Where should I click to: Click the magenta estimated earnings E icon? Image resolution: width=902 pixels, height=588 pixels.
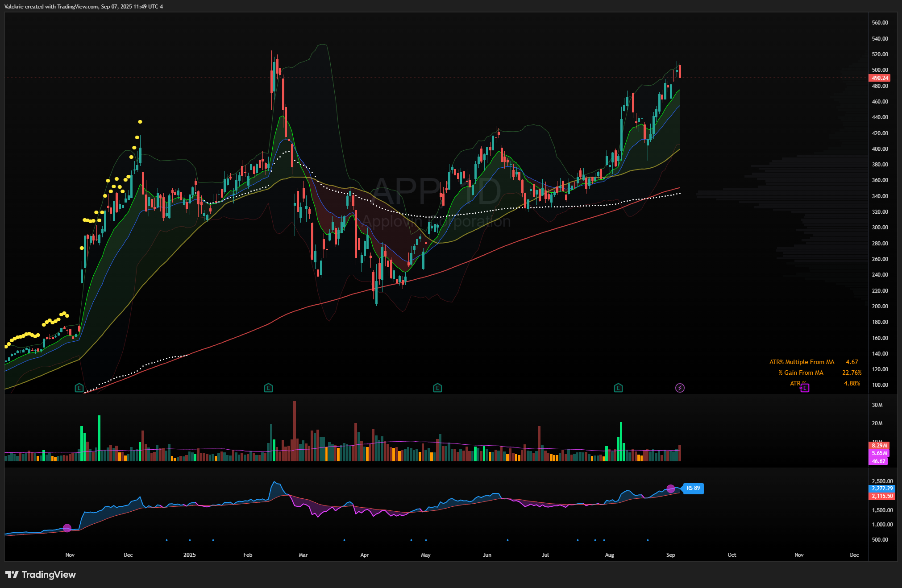[x=804, y=388]
